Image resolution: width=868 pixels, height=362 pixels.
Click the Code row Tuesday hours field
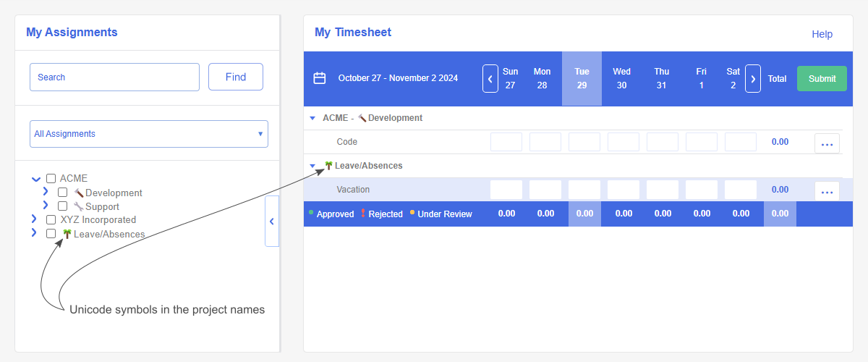584,142
